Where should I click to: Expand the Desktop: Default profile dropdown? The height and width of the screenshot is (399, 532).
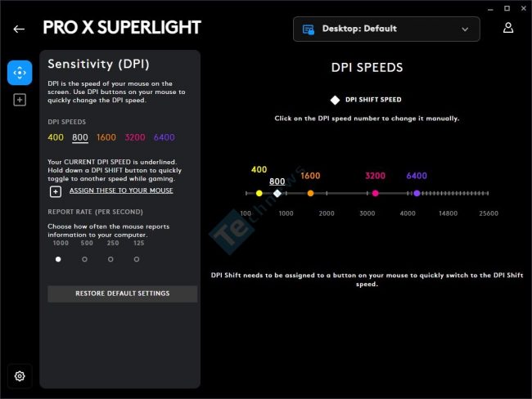386,29
